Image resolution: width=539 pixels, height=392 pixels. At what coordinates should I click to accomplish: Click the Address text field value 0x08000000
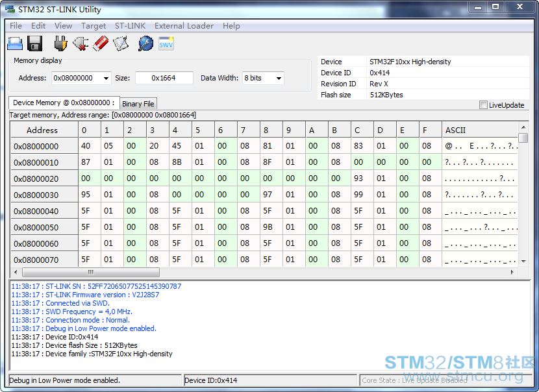point(73,78)
